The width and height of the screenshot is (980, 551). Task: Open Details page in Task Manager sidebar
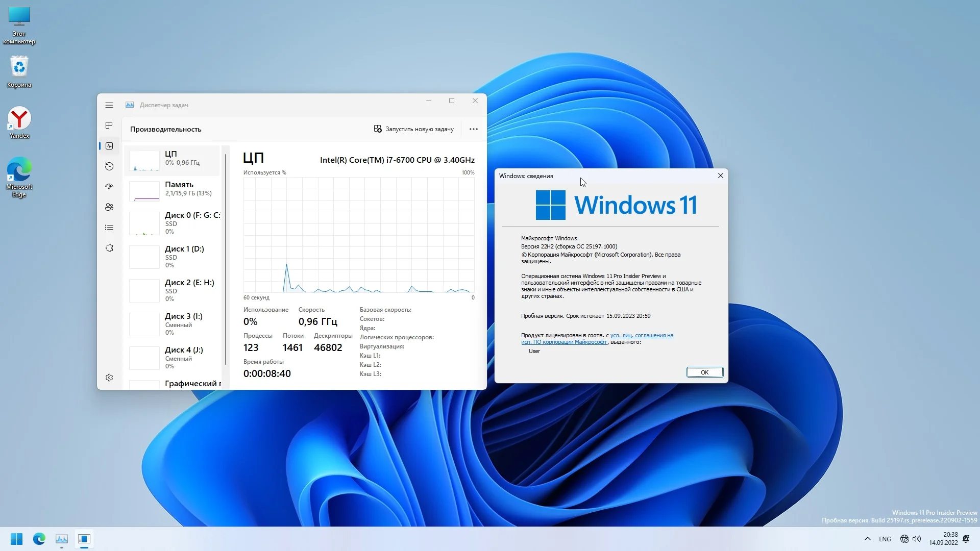click(x=109, y=228)
